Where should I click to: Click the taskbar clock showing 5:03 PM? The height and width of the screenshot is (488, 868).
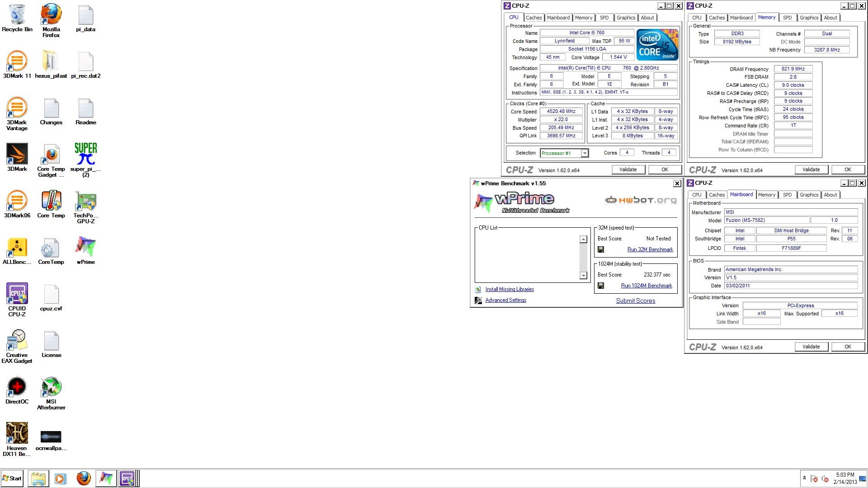coord(845,478)
